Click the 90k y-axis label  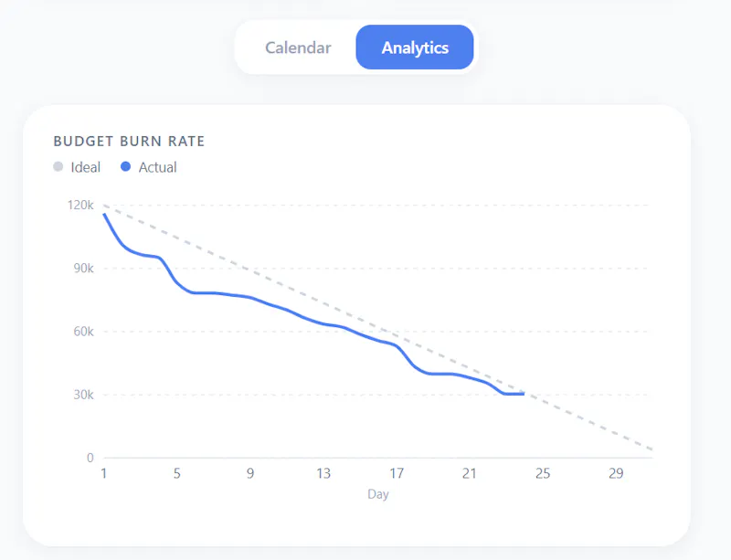click(83, 269)
